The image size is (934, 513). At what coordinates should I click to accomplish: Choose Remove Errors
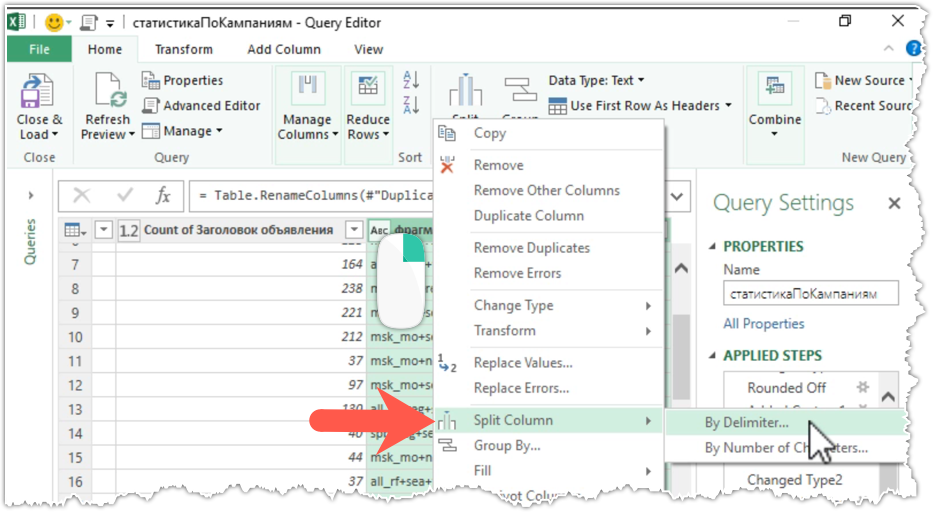point(549,273)
